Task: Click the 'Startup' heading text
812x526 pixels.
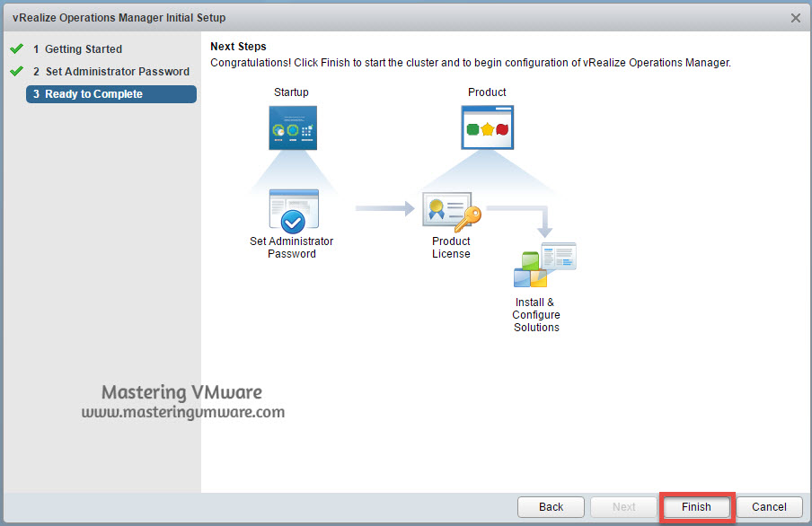Action: (291, 92)
